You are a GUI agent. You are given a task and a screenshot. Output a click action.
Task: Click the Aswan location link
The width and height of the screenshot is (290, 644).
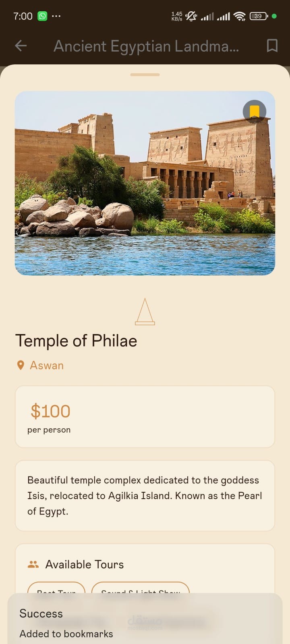47,365
